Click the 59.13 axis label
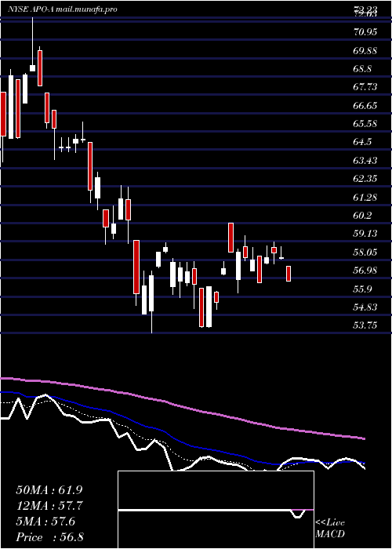 point(365,234)
